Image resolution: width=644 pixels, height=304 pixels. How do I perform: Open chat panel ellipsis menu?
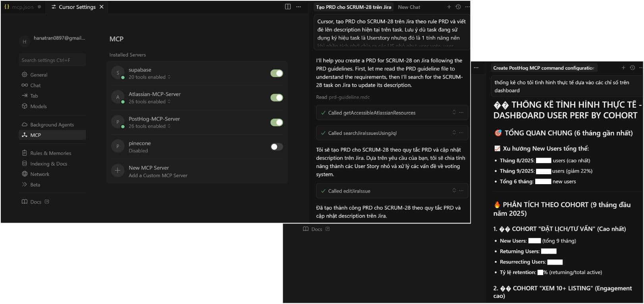[467, 7]
